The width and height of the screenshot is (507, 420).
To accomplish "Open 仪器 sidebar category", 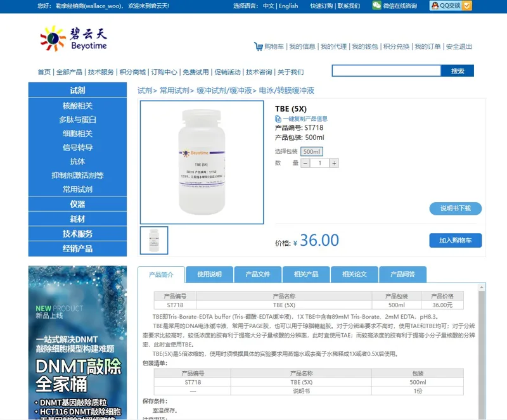I will (77, 204).
